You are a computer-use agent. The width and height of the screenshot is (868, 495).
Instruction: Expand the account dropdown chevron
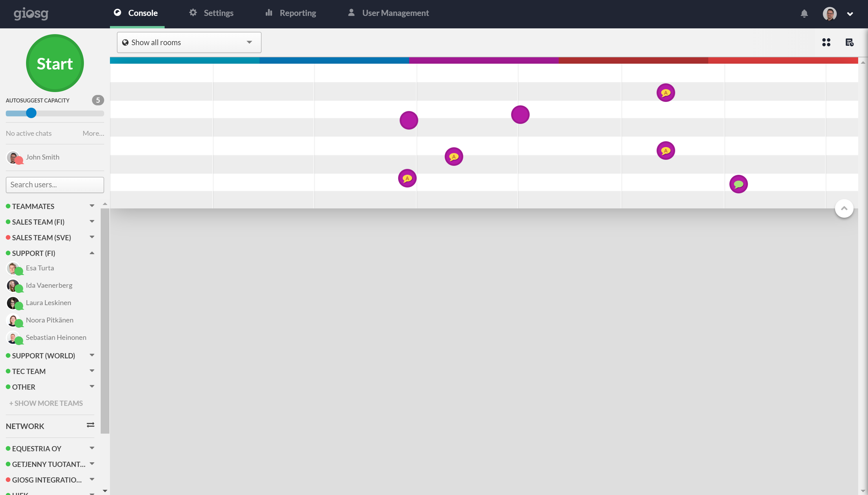point(850,14)
